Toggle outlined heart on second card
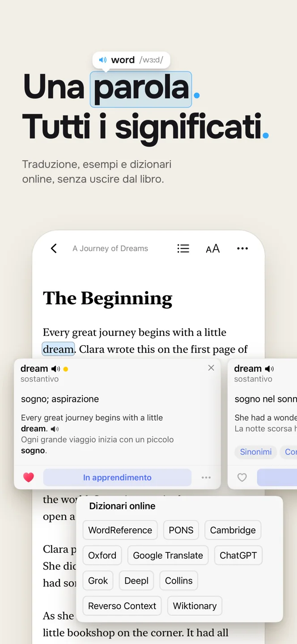Viewport: 297px width, 644px height. pos(242,477)
